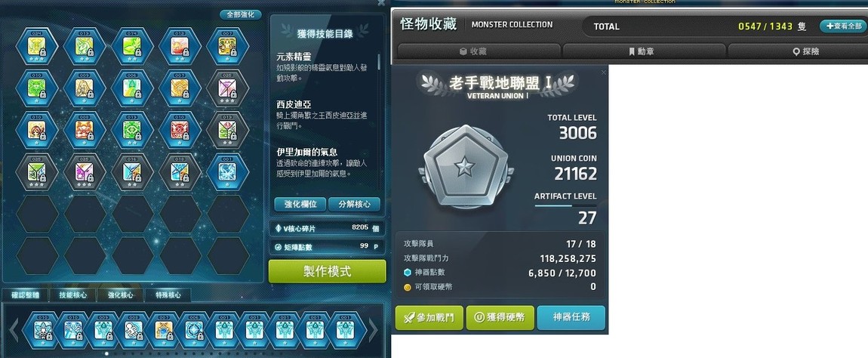Enter crafting mode via 製作模式 button
Image resolution: width=868 pixels, height=358 pixels.
327,272
